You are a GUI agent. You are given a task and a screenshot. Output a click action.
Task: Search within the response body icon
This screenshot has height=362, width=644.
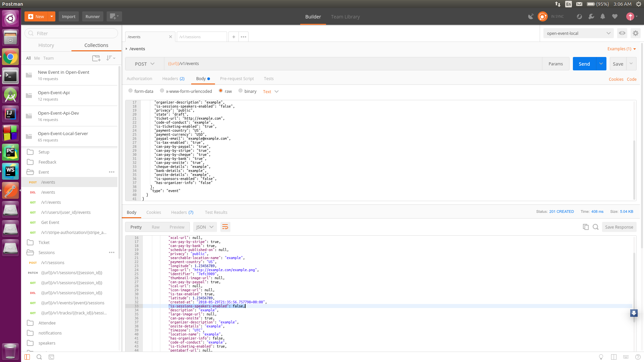click(596, 227)
